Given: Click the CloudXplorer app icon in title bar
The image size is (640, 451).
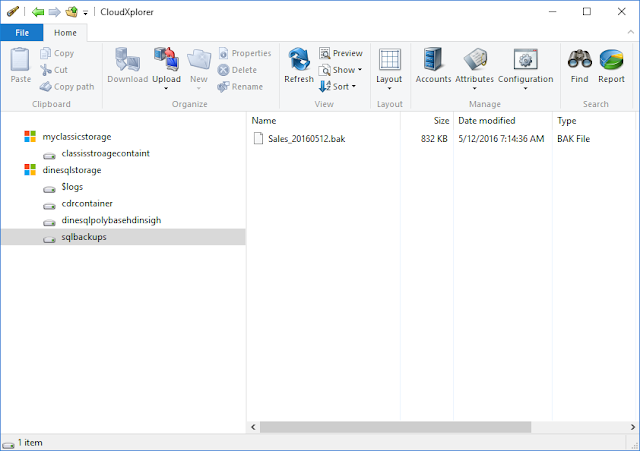Looking at the screenshot, I should pyautogui.click(x=13, y=11).
